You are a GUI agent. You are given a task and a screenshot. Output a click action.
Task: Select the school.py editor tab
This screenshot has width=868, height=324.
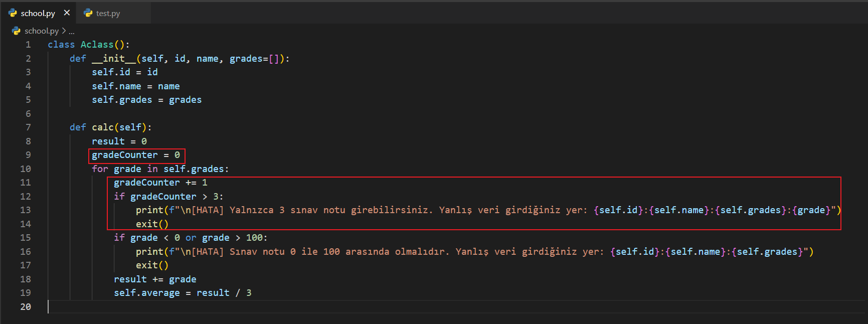tap(38, 14)
